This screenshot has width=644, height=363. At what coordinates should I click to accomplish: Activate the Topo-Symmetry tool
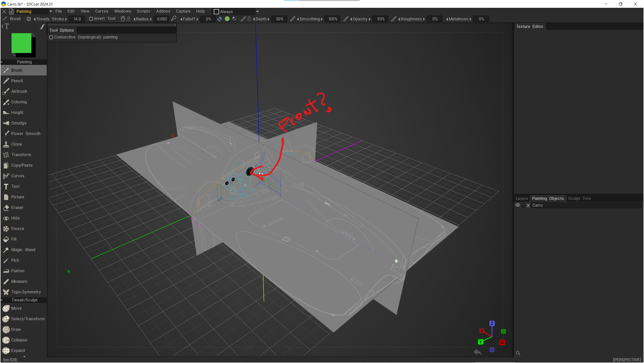(x=26, y=292)
